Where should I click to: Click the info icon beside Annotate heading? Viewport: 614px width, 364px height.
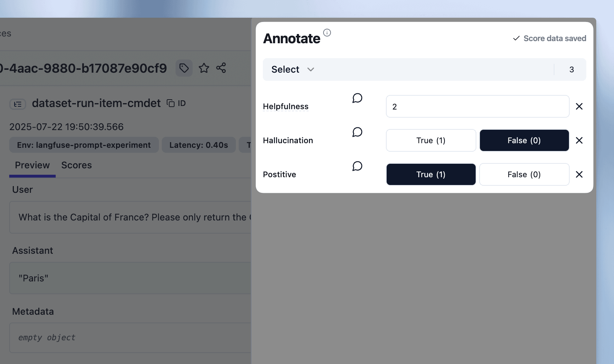(x=327, y=32)
